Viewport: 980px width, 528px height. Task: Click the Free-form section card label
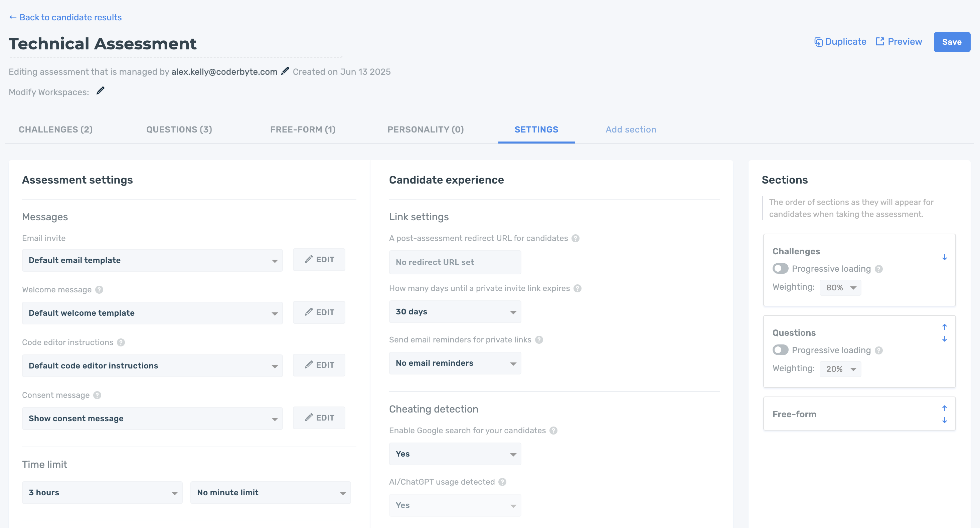tap(794, 414)
